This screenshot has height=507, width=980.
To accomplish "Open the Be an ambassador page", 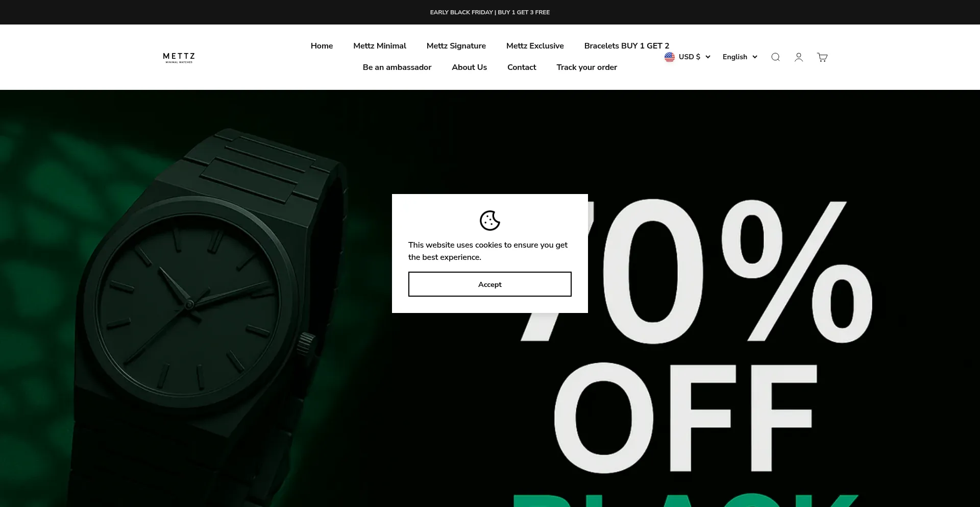I will pos(397,67).
